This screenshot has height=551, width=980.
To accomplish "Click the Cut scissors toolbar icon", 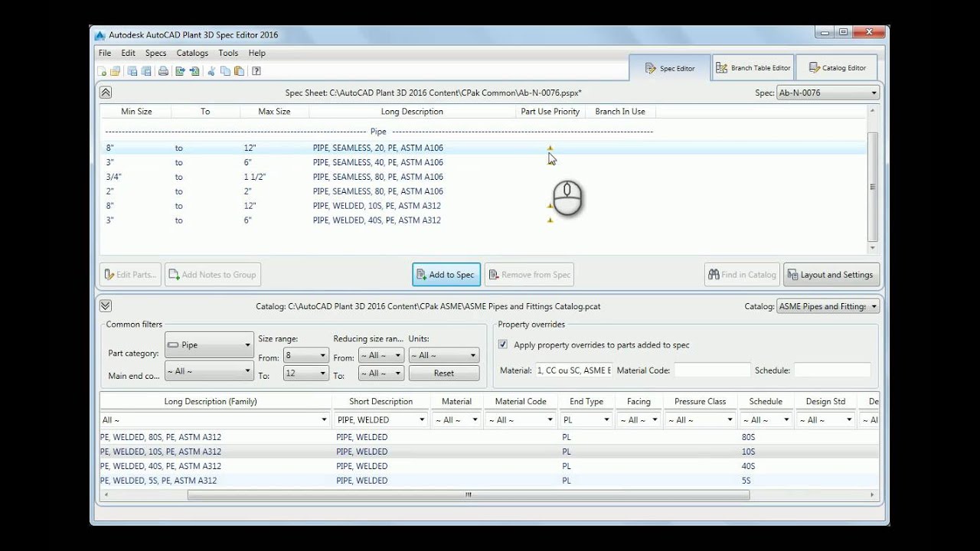I will tap(211, 71).
